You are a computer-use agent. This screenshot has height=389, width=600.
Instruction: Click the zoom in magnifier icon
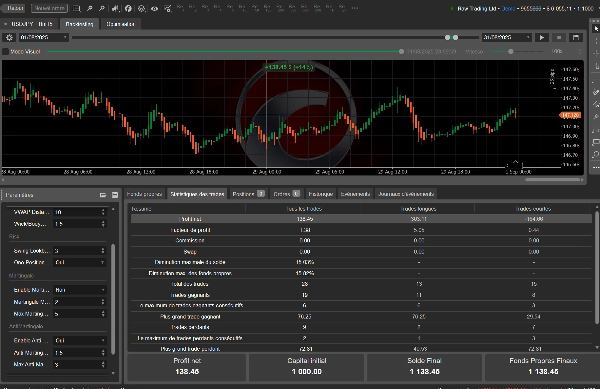90,8
